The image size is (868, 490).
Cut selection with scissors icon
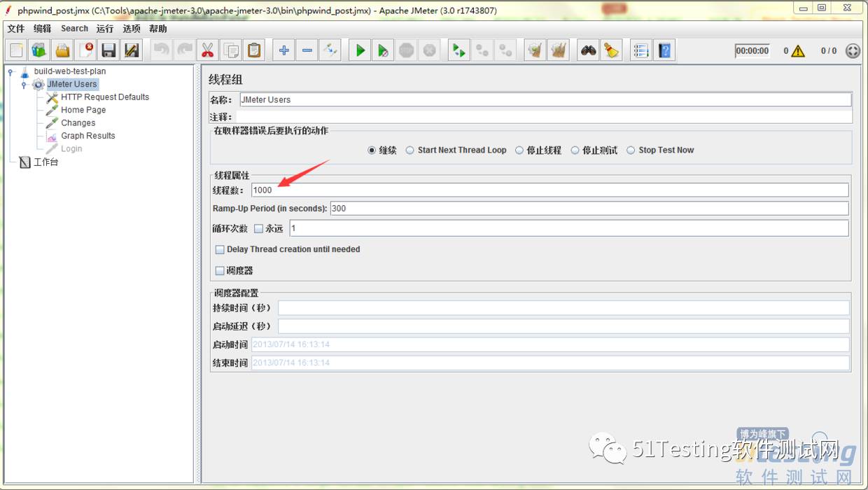(208, 50)
